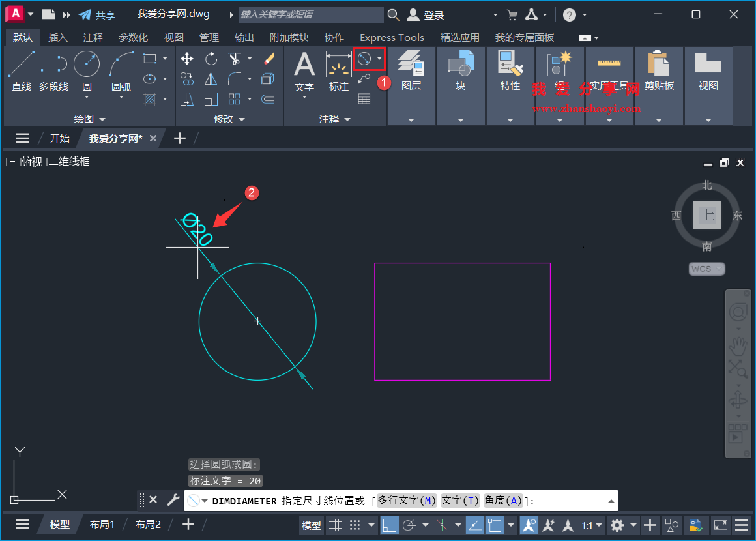Click the 上 face of the ViewCube
This screenshot has height=541, width=756.
point(706,216)
